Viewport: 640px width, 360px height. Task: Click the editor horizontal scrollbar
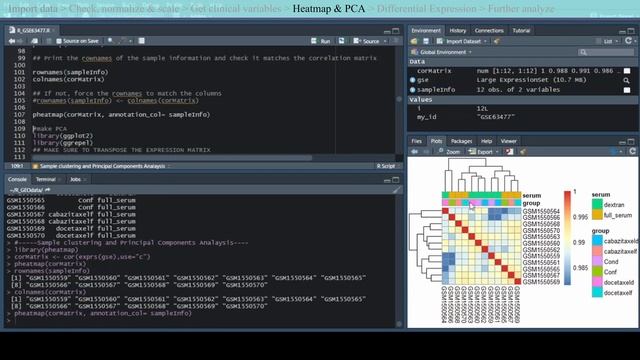pyautogui.click(x=172, y=158)
